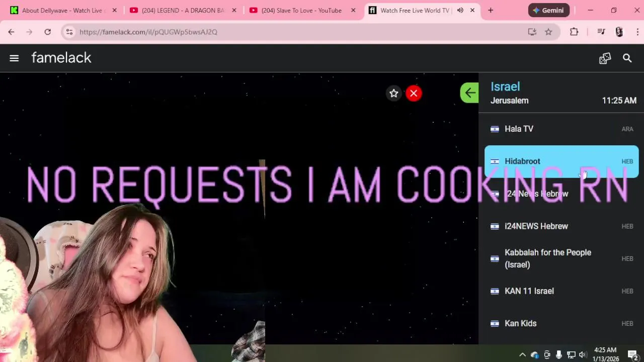Open a new browser tab

point(491,10)
